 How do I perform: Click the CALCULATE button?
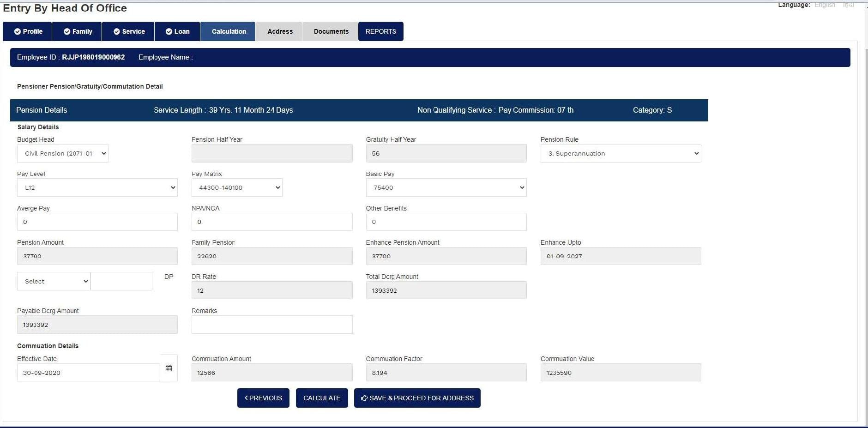pos(322,398)
